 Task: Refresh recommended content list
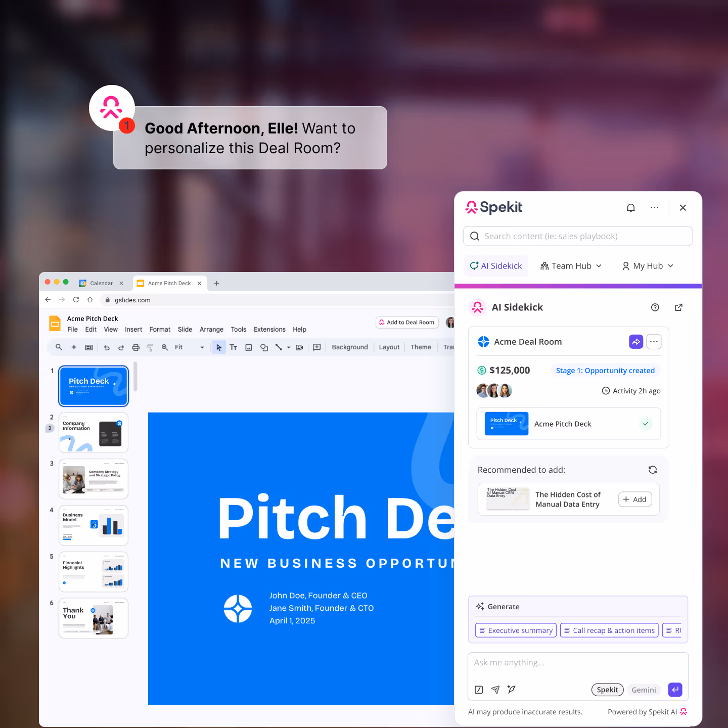tap(653, 470)
